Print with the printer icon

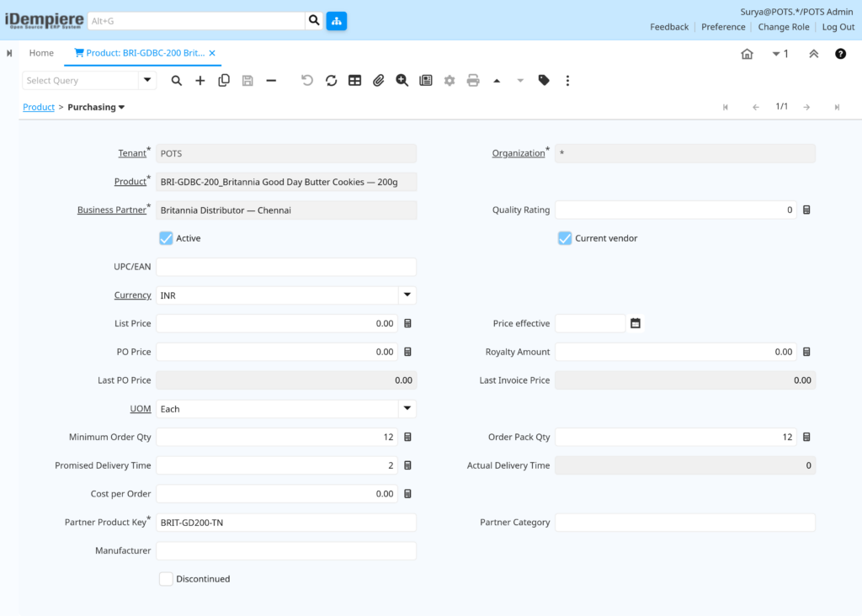coord(473,81)
